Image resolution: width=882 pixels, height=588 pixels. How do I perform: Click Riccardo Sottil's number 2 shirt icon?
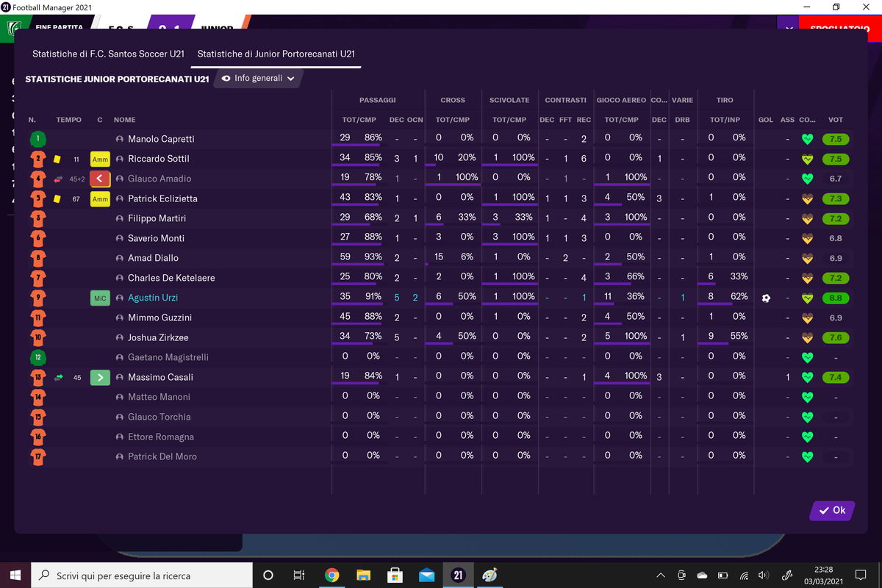click(x=38, y=159)
